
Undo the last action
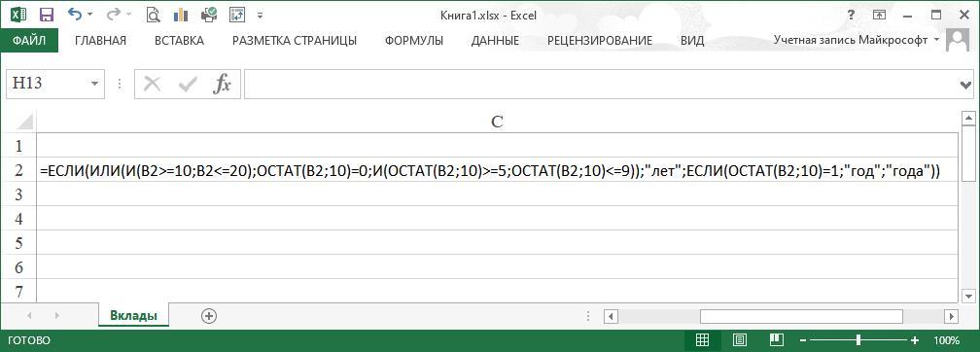coord(74,14)
